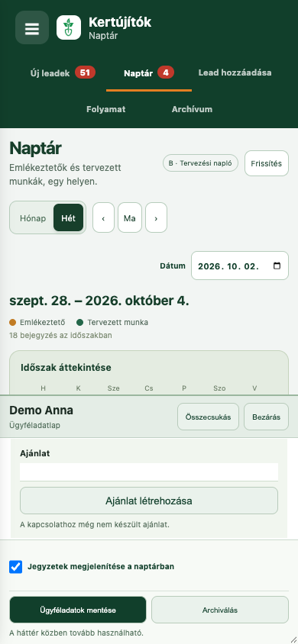Open the Archívum tab
This screenshot has width=298, height=644.
click(x=192, y=109)
